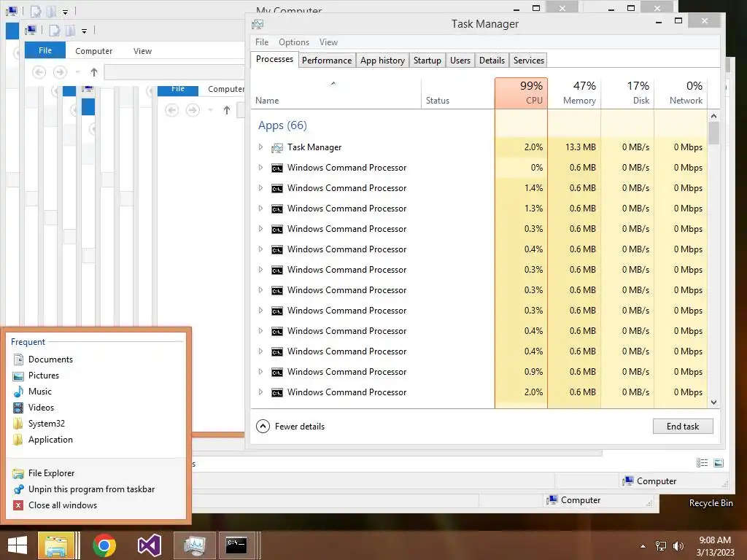Open the Task Manager File menu
Screen dimensions: 747x560
tap(262, 42)
